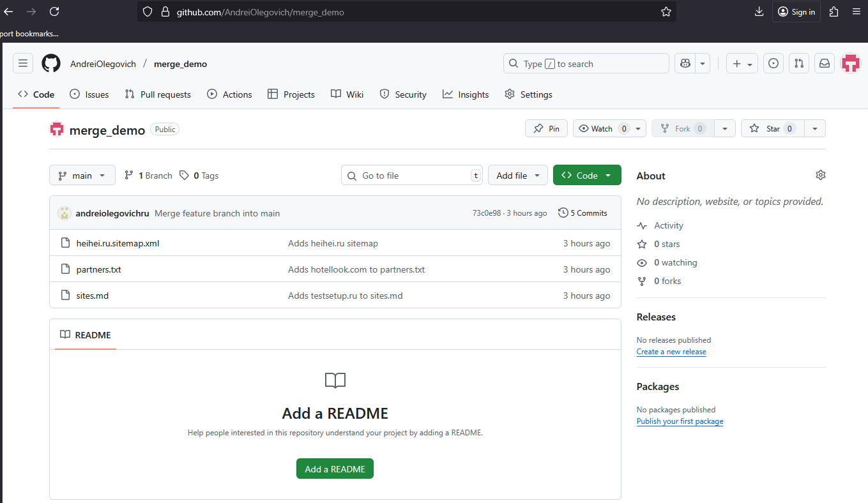The height and width of the screenshot is (503, 868).
Task: Click the merge_demo breadcrumb link
Action: [180, 64]
